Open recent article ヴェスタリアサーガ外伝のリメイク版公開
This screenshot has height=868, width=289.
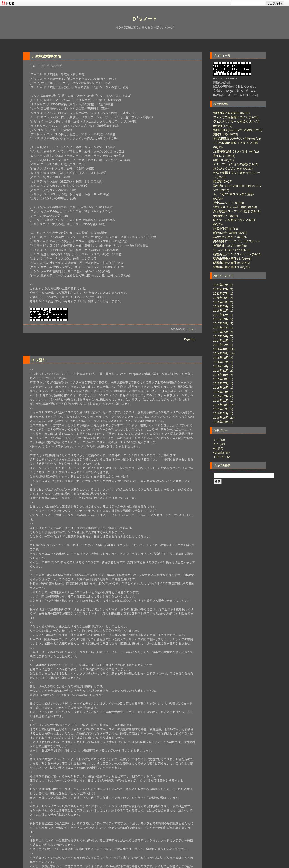(x=236, y=124)
